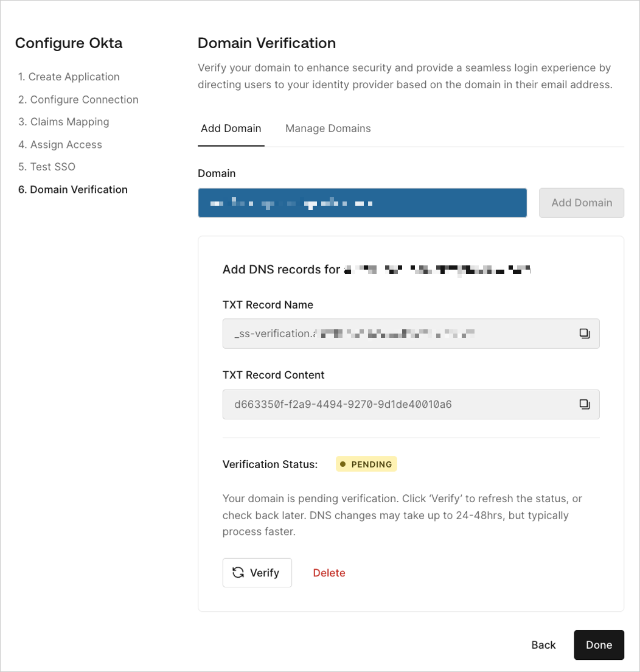Image resolution: width=640 pixels, height=672 pixels.
Task: Select step 6 Domain Verification
Action: point(72,189)
